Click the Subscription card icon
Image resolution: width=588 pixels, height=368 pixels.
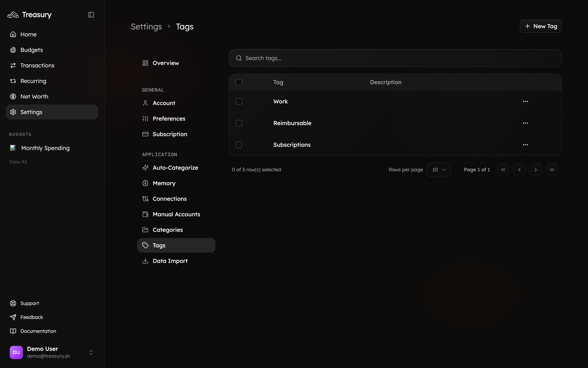[145, 134]
